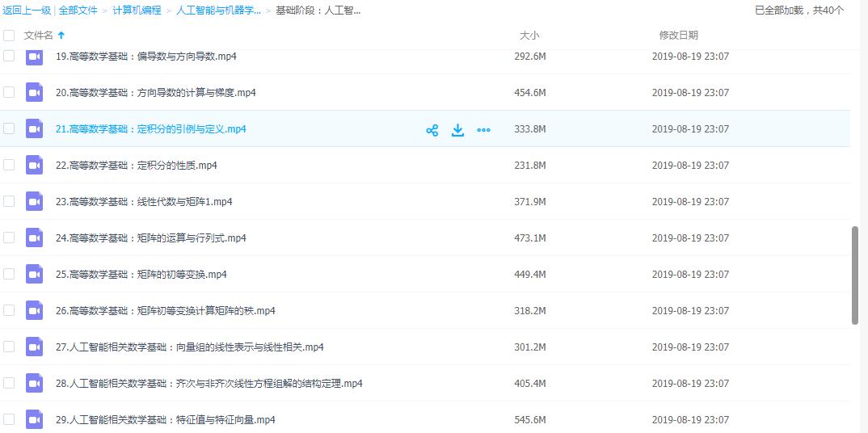868x433 pixels.
Task: Download file 21 with the download icon
Action: 457,130
